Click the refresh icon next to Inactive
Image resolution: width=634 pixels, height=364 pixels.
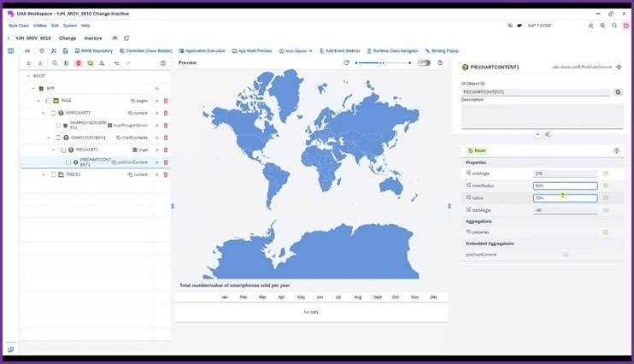click(126, 38)
